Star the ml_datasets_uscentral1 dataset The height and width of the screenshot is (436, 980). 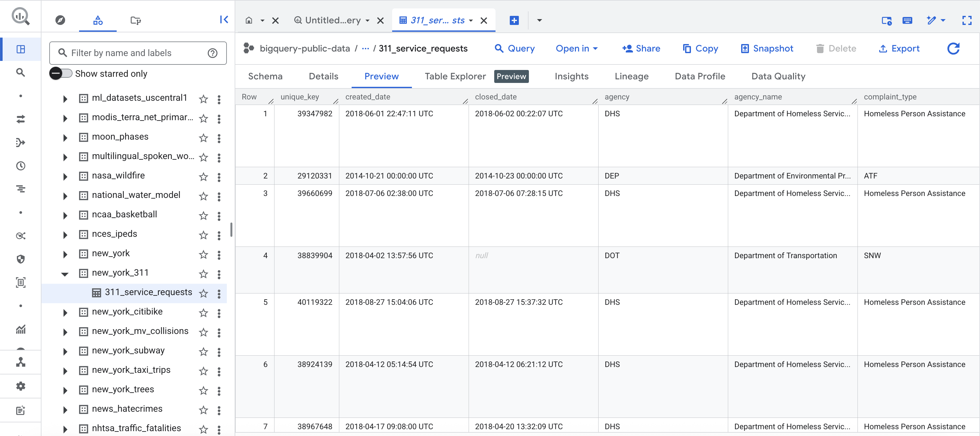204,99
